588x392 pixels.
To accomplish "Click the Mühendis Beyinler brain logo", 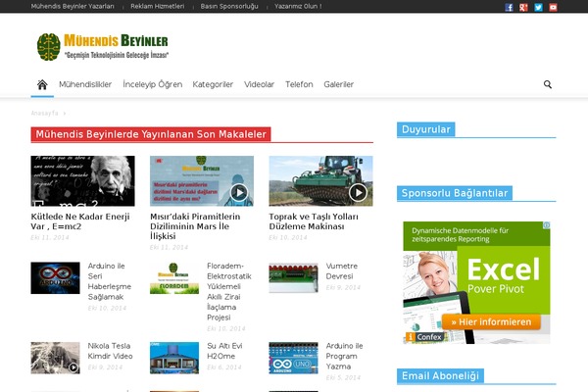I will pos(103,47).
